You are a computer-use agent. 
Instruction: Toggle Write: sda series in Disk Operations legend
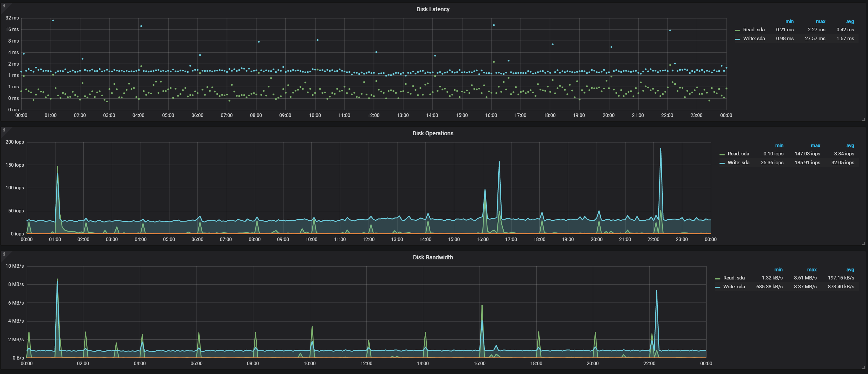point(738,162)
